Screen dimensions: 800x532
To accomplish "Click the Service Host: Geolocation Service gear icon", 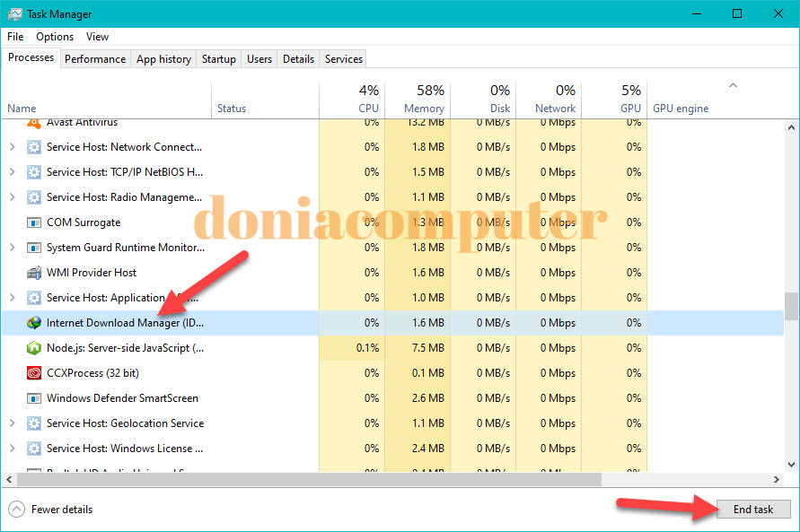I will tap(34, 423).
